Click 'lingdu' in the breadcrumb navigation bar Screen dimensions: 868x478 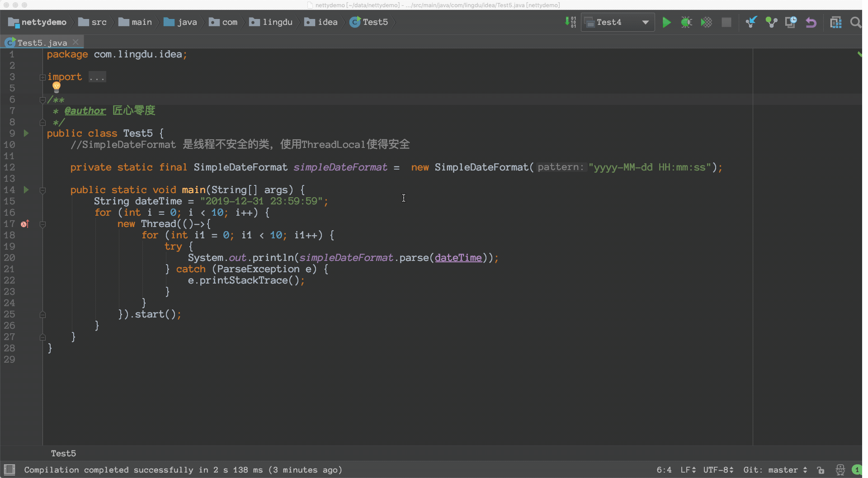(x=276, y=22)
